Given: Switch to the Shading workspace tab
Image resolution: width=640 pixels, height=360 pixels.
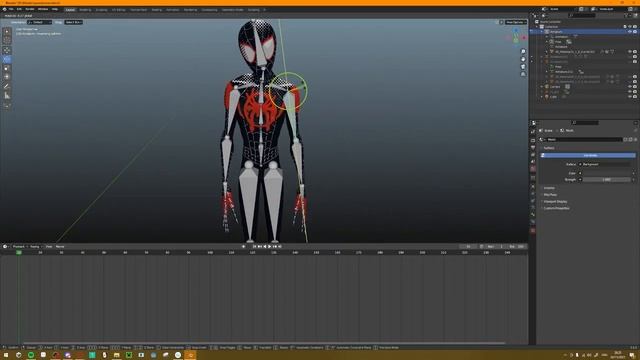Looking at the screenshot, I should (156, 9).
